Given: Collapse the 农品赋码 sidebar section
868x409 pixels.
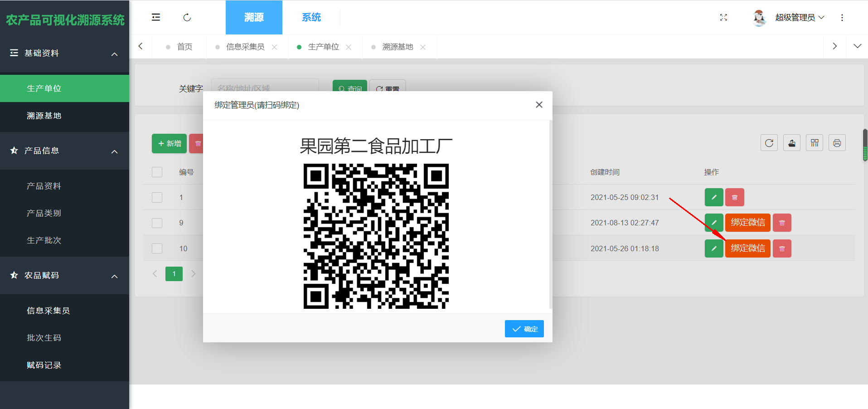Looking at the screenshot, I should [x=64, y=276].
